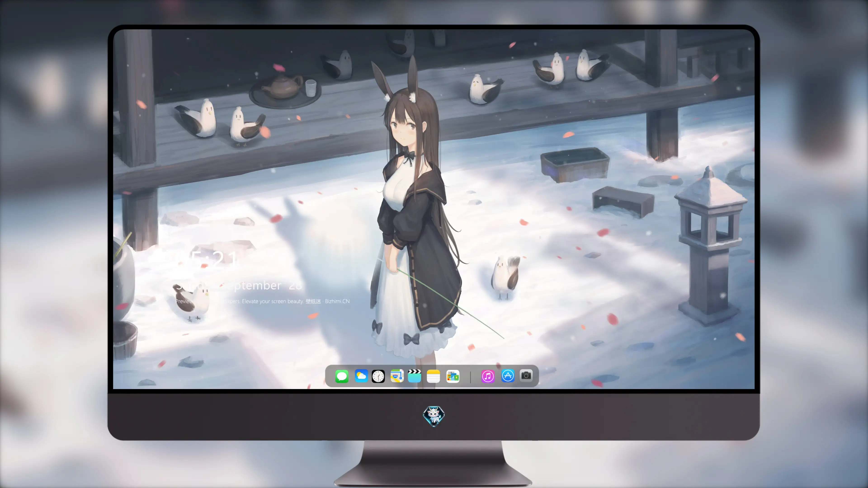This screenshot has width=868, height=488.
Task: Launch the Videos clapperboard app
Action: 415,376
